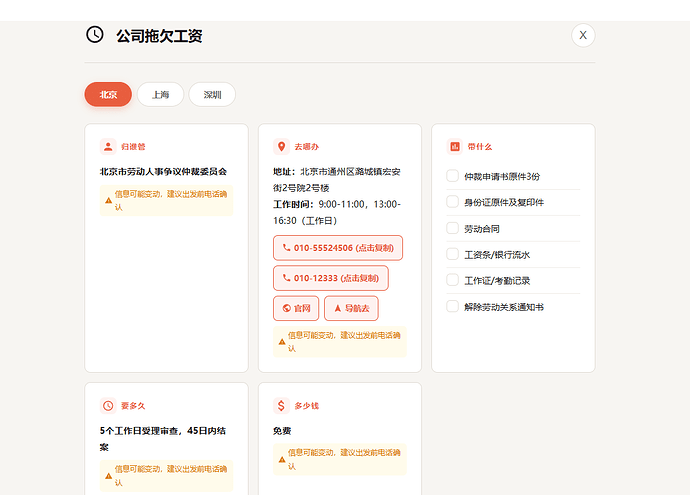690x495 pixels.
Task: Click the warning triangle icon in 要多久 card
Action: tap(109, 476)
